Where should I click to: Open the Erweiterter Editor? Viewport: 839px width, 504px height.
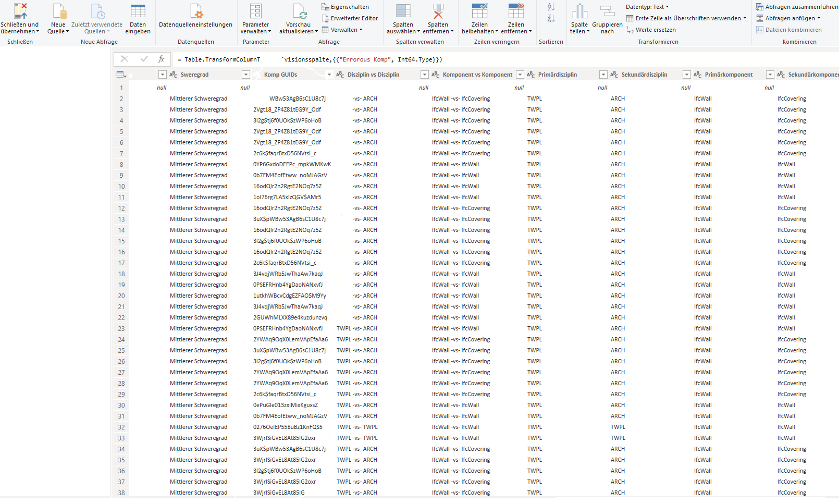pyautogui.click(x=350, y=18)
